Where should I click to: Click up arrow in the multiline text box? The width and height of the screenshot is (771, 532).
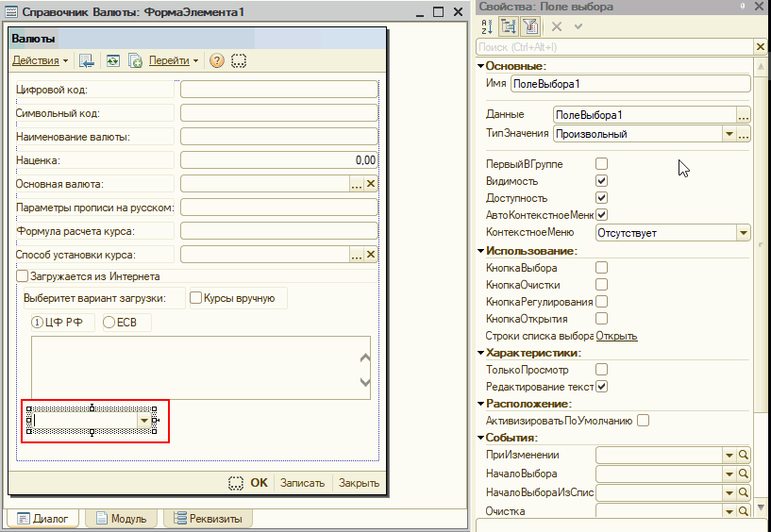[365, 357]
